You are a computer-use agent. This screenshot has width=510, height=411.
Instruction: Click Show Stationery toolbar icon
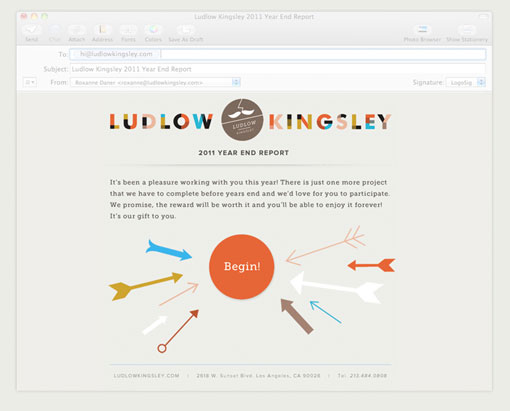coord(467,30)
